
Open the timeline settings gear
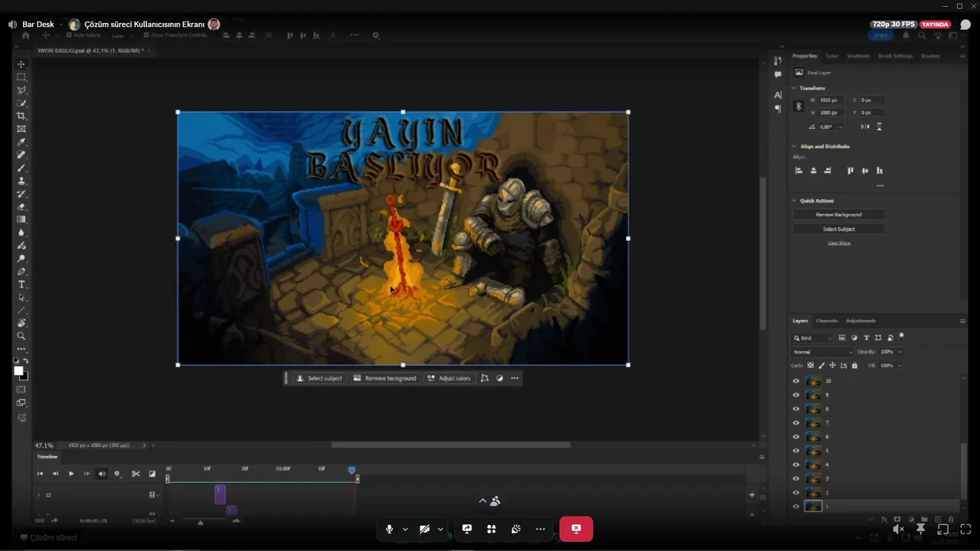point(117,474)
